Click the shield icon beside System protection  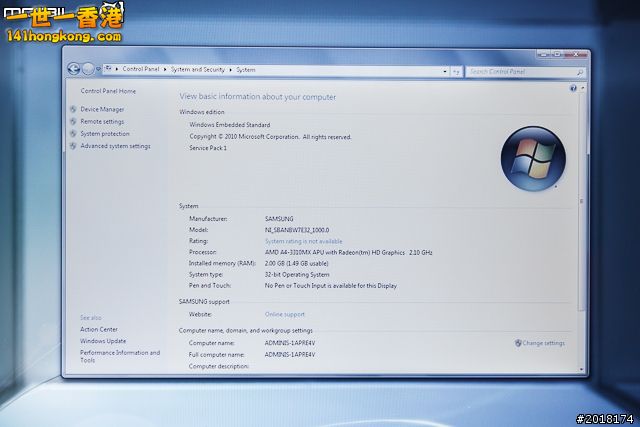[74, 133]
